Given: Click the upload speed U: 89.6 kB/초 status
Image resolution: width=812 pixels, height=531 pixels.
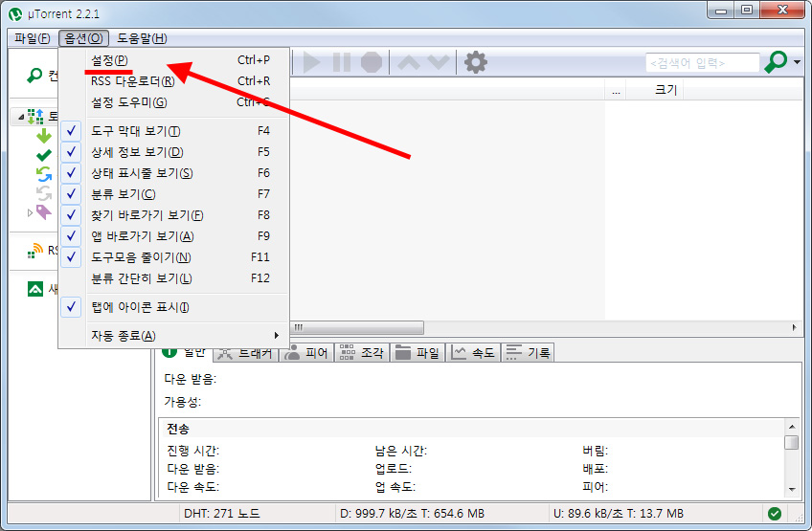Looking at the screenshot, I should point(619,514).
